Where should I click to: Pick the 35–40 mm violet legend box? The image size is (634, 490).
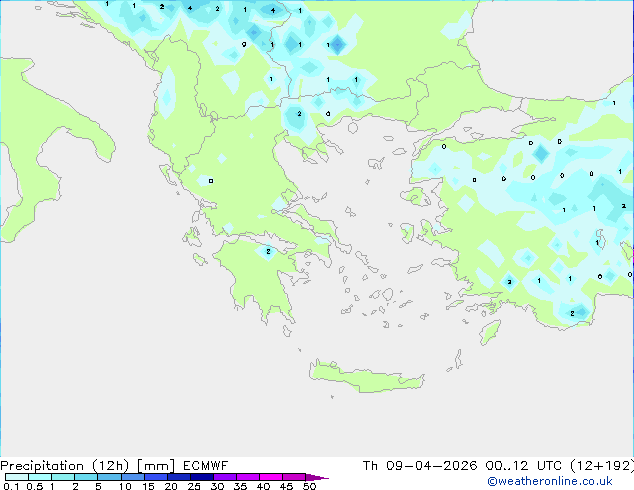click(248, 477)
